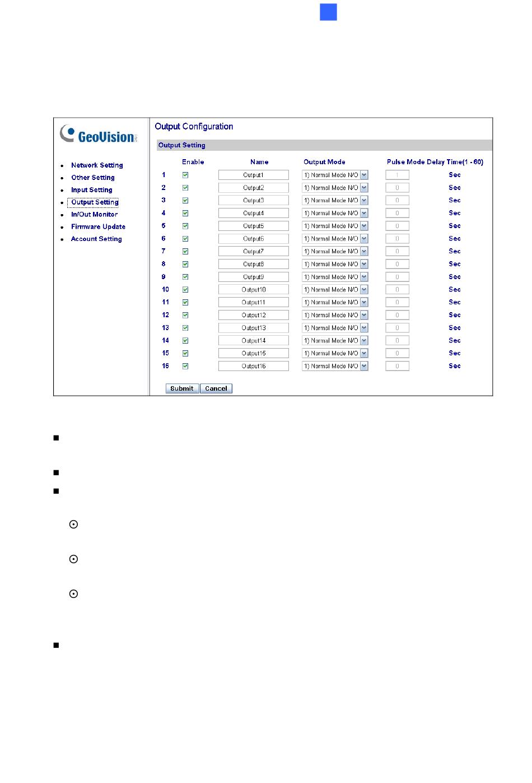
Task: Expand Output Mode list for row 3
Action: pos(335,201)
